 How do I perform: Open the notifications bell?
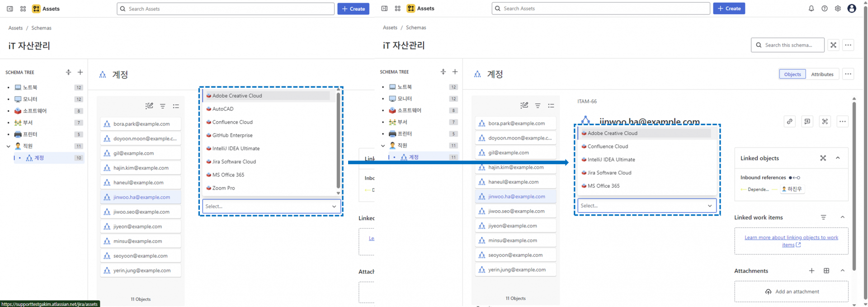click(811, 9)
